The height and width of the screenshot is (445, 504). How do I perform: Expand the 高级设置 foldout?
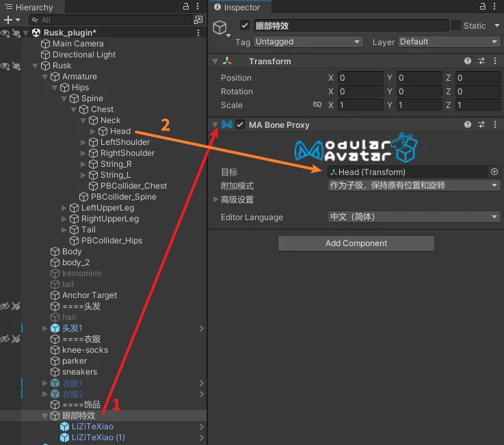pos(216,200)
